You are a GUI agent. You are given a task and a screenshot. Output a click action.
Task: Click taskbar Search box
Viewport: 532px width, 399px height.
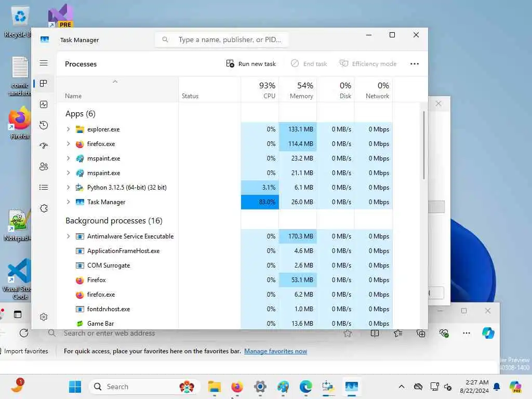click(x=144, y=387)
